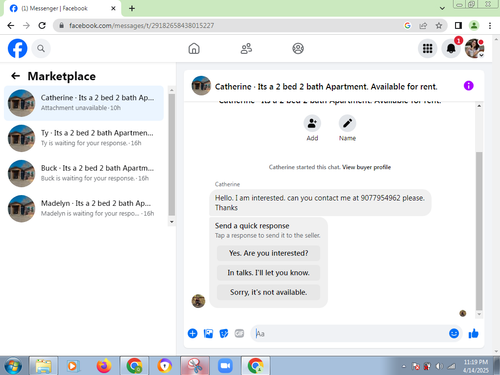
Task: Open the Facebook menu grid icon
Action: pos(427,49)
